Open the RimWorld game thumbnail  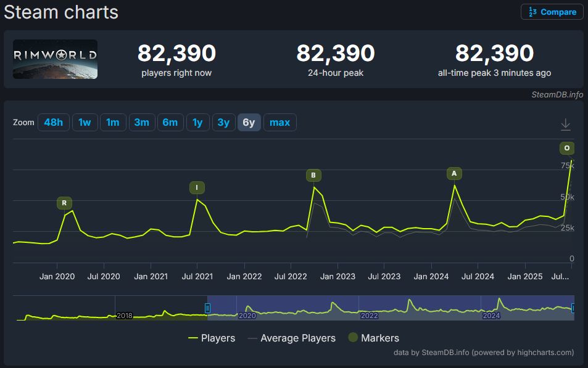[x=55, y=59]
